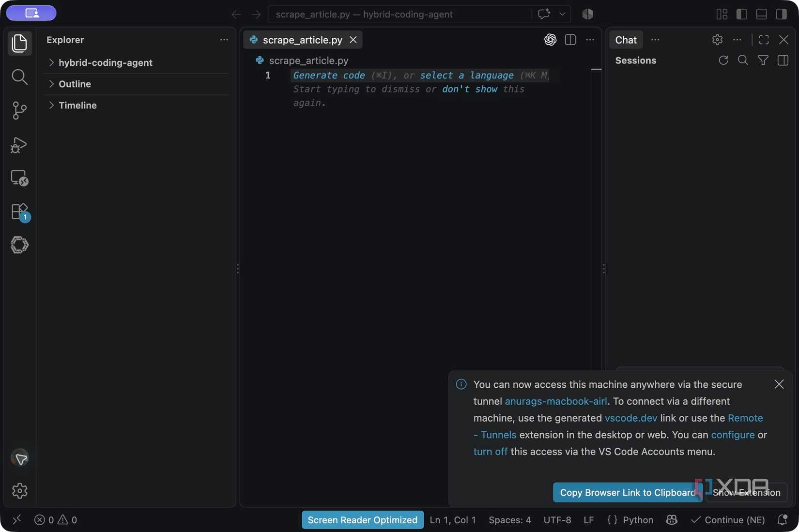Click Screen Reader Optimized status item
The image size is (799, 532).
click(362, 520)
